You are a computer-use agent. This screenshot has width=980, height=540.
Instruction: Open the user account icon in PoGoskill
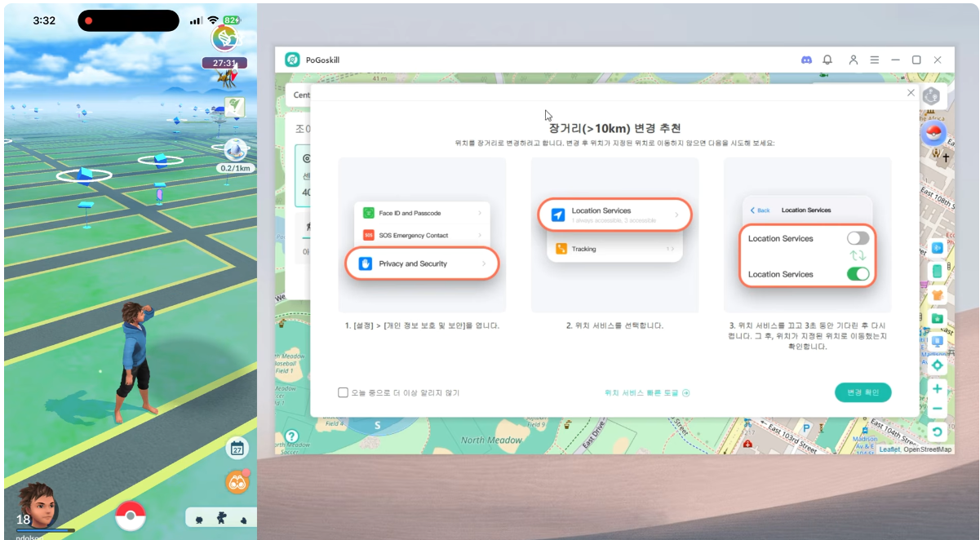[853, 60]
